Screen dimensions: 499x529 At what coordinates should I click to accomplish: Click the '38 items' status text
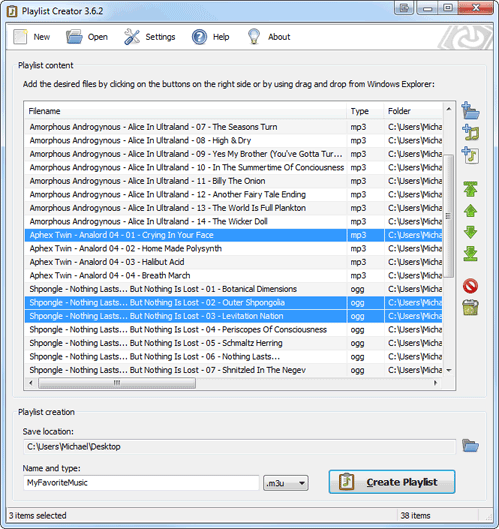tap(415, 516)
